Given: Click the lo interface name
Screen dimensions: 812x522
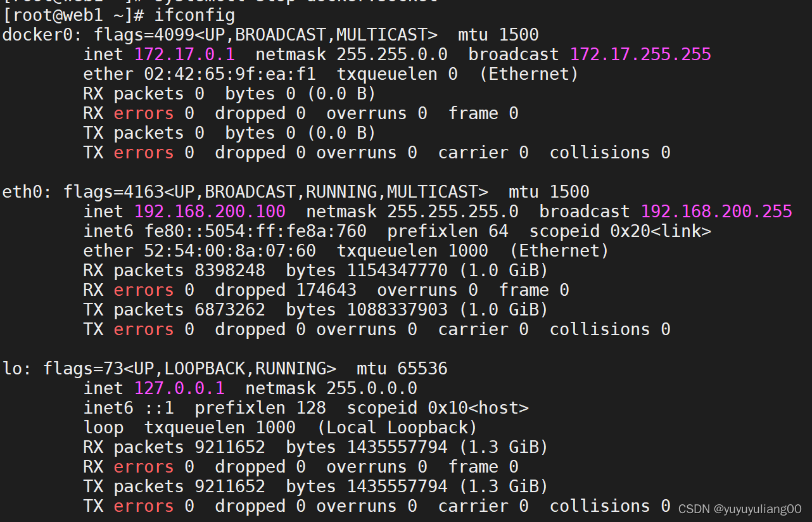Looking at the screenshot, I should 13,368.
